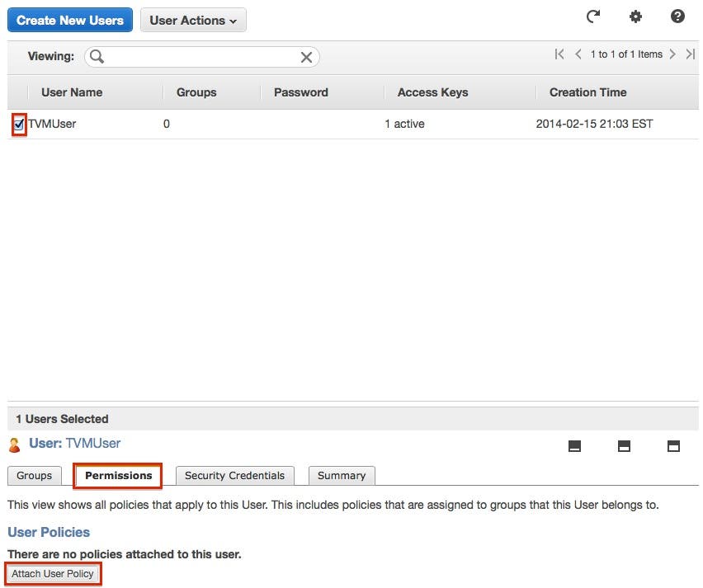Set details pane to half height

[x=625, y=446]
